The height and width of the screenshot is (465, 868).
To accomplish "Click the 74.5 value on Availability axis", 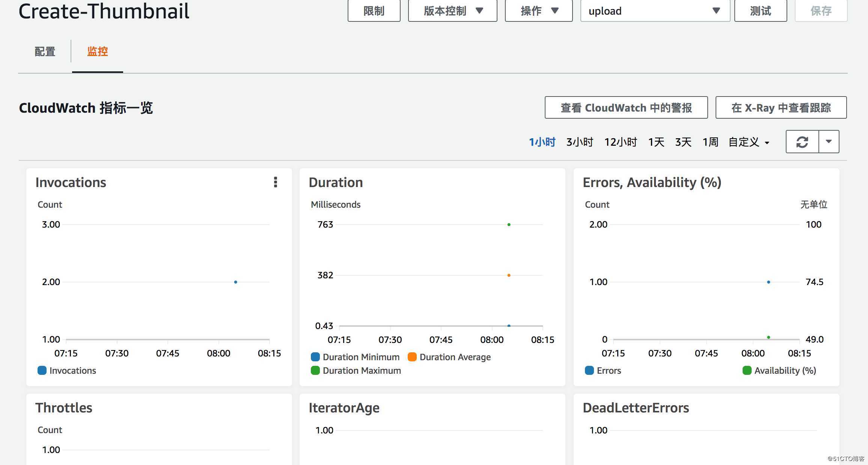I will (x=815, y=282).
